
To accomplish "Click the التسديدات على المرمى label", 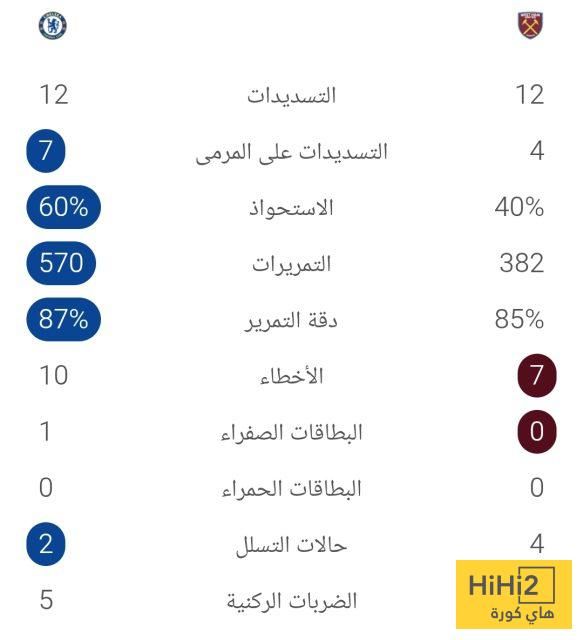I will tap(292, 152).
